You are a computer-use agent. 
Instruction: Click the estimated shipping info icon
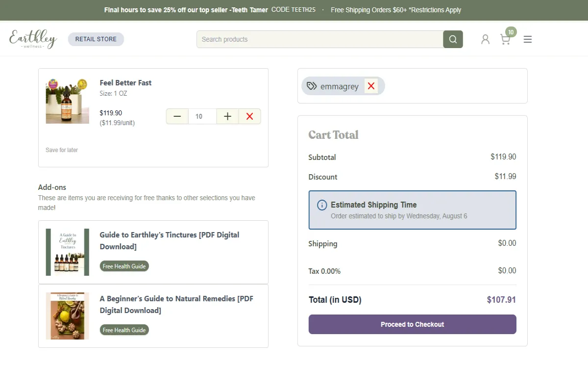(x=322, y=205)
